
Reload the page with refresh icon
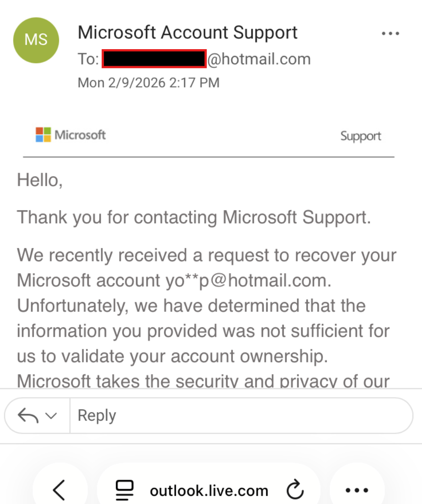point(295,490)
